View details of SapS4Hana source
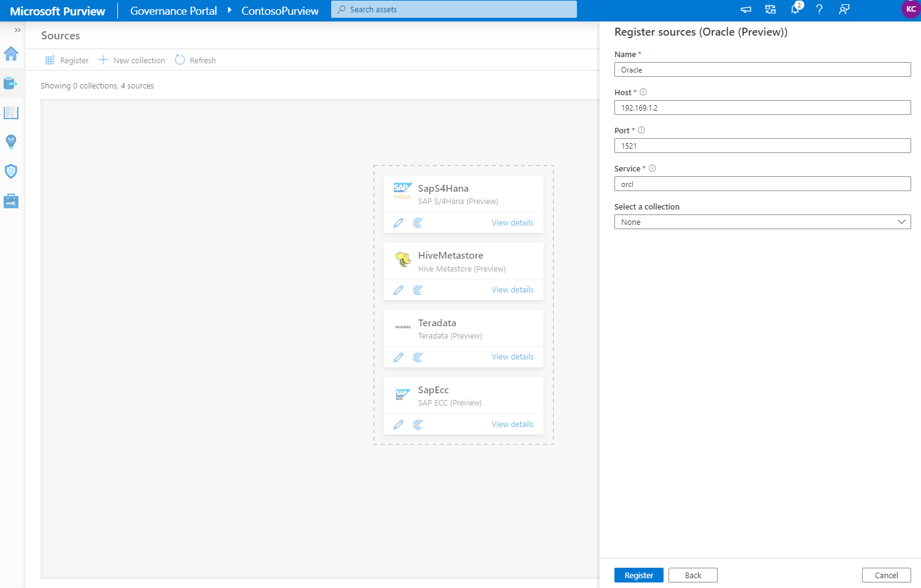Screen dimensions: 921x588 click(512, 223)
